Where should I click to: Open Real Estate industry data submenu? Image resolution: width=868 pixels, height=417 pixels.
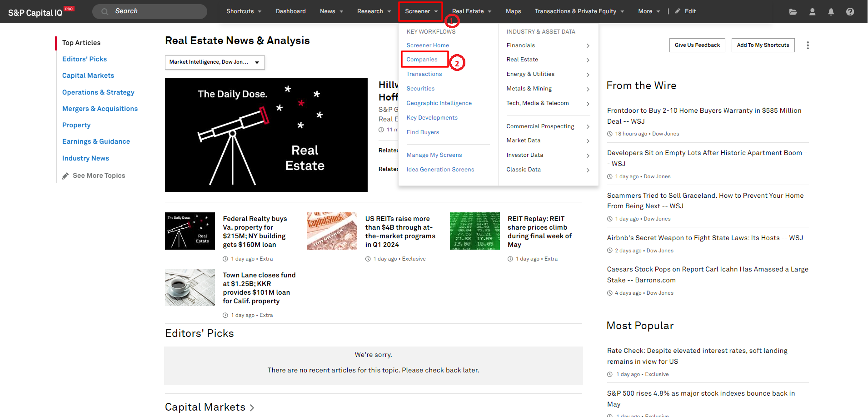tap(548, 60)
